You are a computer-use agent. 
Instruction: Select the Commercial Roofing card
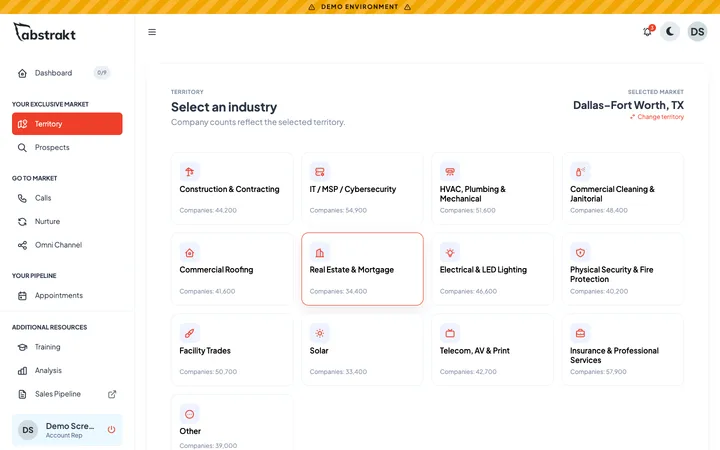click(232, 269)
